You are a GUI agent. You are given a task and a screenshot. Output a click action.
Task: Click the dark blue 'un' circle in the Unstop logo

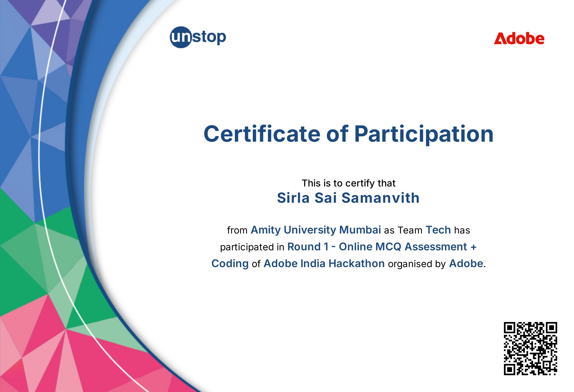point(181,37)
